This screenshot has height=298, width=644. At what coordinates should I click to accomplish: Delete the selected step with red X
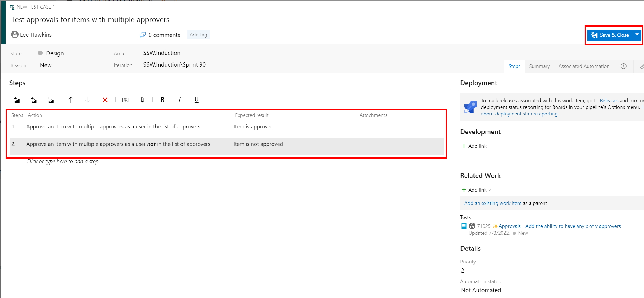(x=105, y=100)
